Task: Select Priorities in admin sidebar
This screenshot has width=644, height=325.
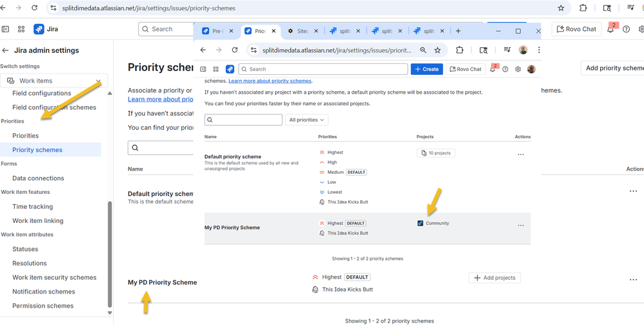Action: [25, 136]
